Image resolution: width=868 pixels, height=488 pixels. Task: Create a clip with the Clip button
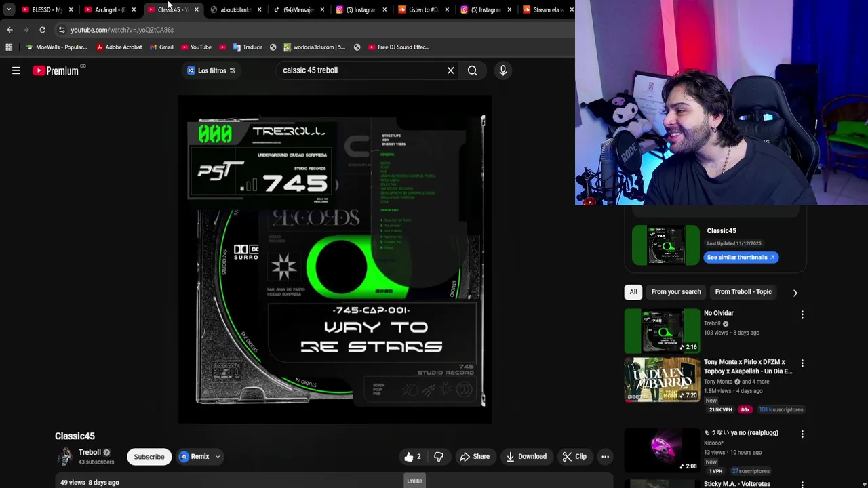point(574,457)
